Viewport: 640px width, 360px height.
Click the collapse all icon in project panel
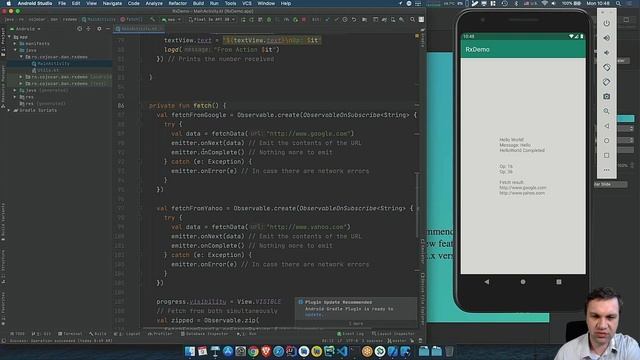[89, 29]
